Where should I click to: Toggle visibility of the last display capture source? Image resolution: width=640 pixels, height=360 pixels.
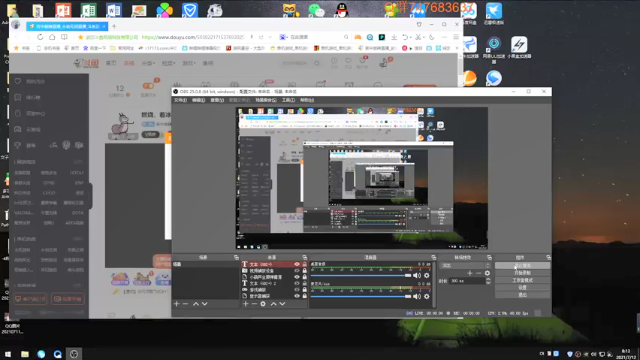297,296
